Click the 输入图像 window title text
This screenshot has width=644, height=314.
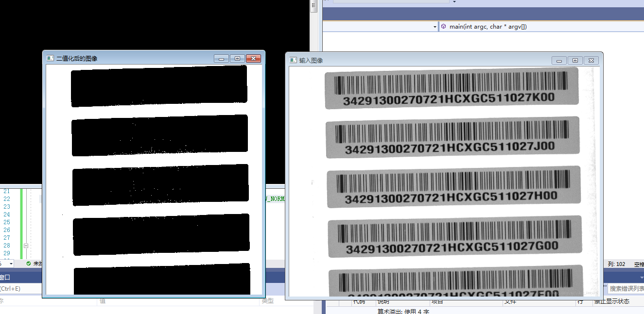point(311,61)
